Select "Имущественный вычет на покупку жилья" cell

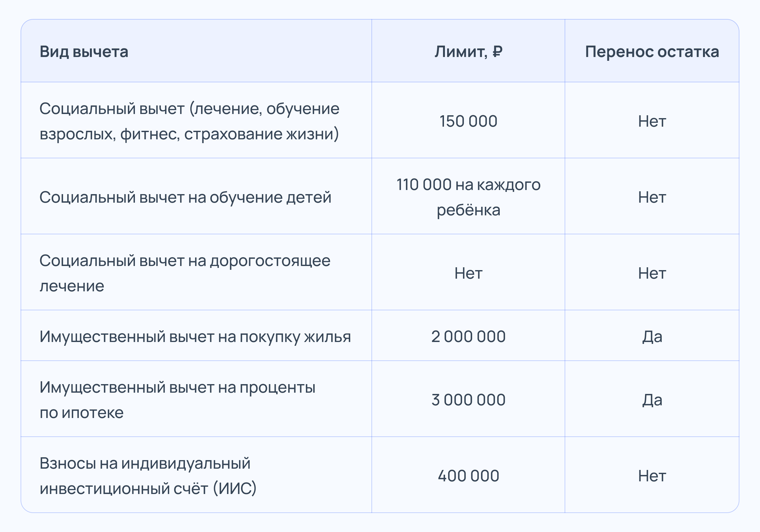tap(195, 337)
